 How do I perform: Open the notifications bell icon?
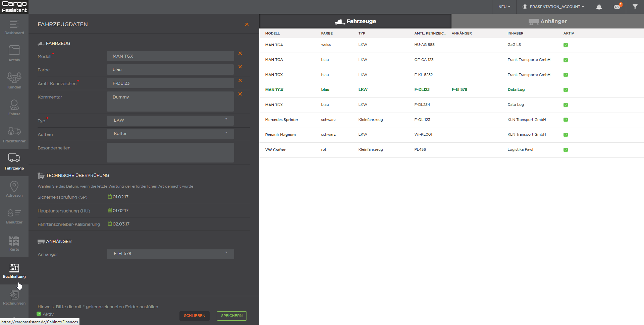click(x=599, y=7)
